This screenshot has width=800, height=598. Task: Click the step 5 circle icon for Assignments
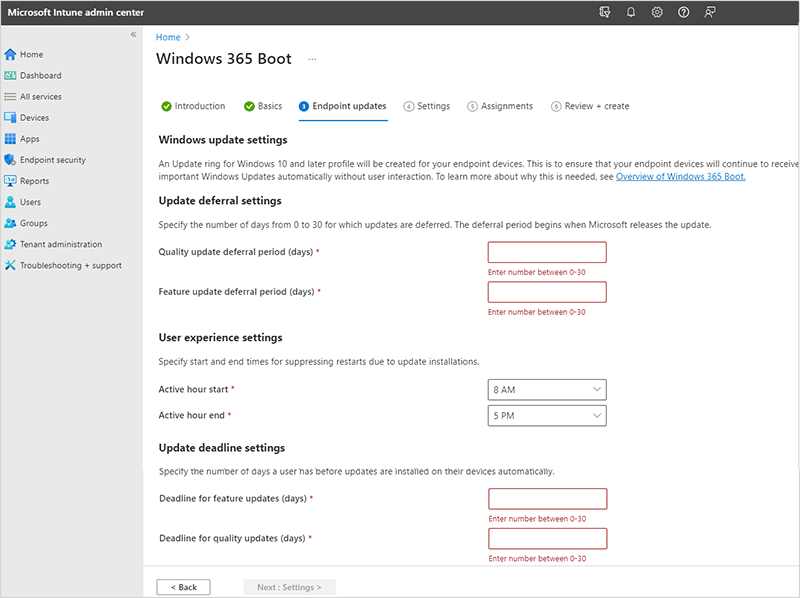(472, 106)
